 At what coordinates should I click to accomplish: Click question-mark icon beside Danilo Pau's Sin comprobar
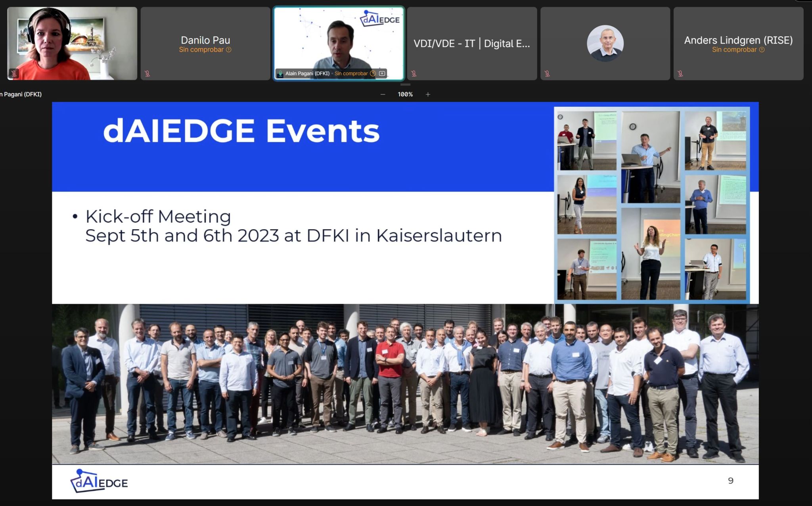229,50
